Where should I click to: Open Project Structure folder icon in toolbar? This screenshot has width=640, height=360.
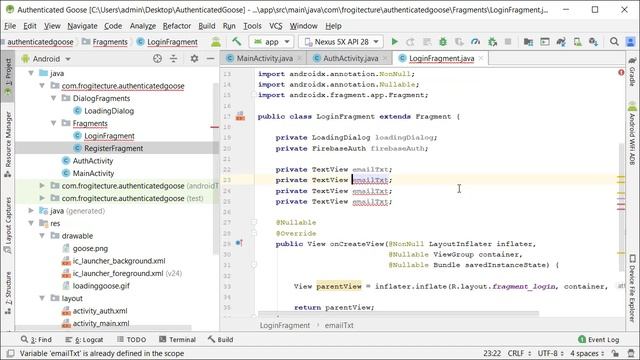(x=528, y=42)
